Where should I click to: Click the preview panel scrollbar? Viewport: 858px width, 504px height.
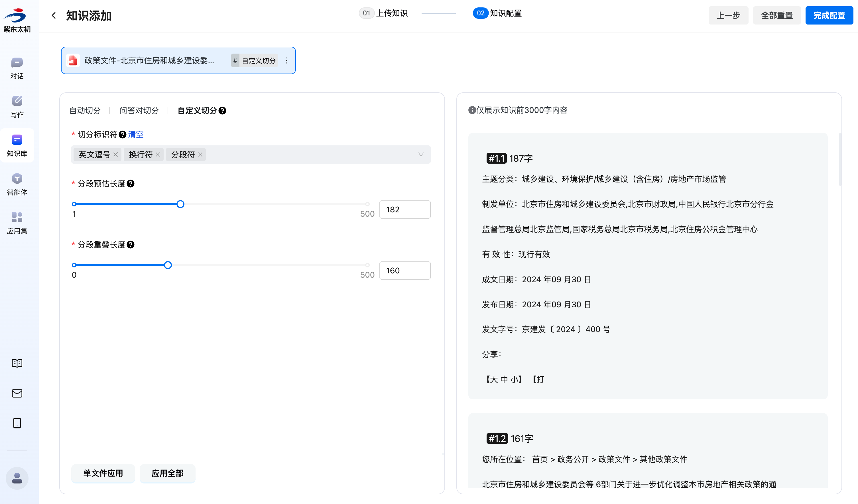point(840,159)
